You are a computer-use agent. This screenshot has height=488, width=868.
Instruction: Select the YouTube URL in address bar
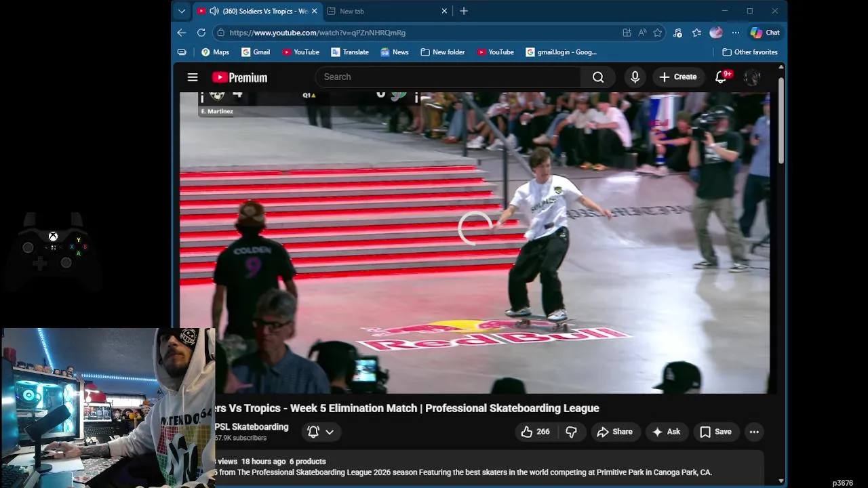coord(317,33)
